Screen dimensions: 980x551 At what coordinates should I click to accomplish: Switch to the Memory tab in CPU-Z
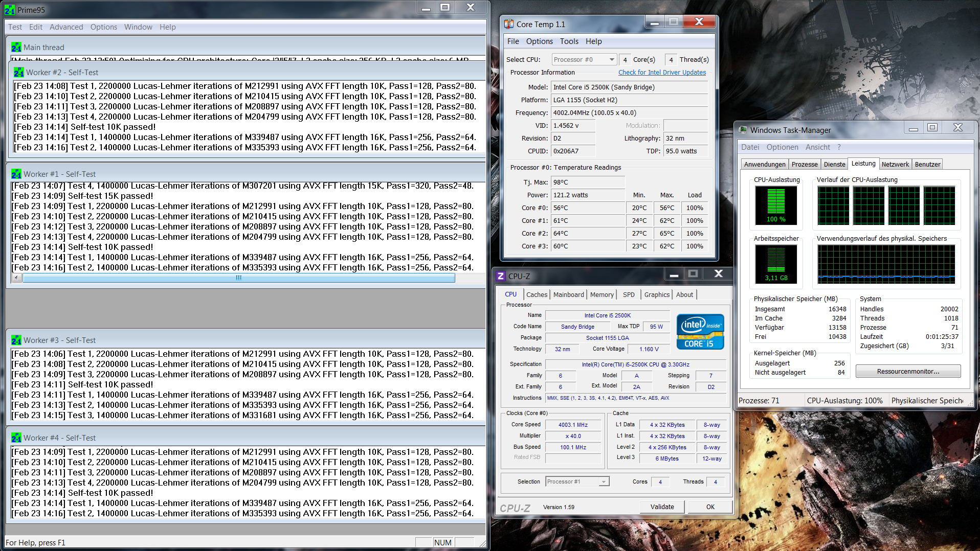click(x=602, y=295)
